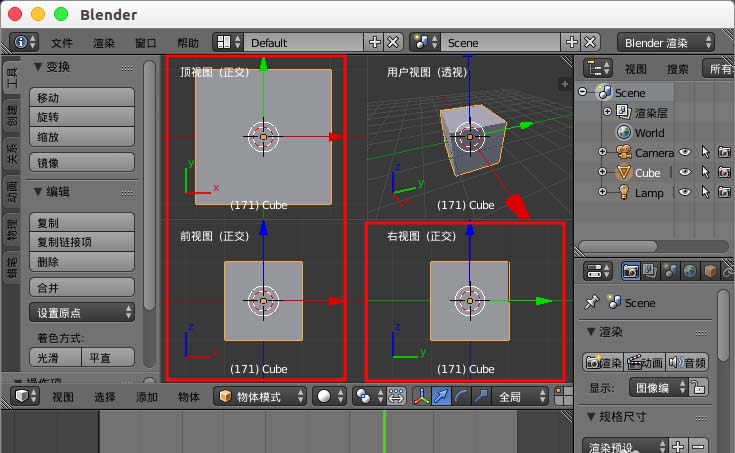This screenshot has height=453, width=735.
Task: Expand the Camera tree node
Action: coord(602,151)
